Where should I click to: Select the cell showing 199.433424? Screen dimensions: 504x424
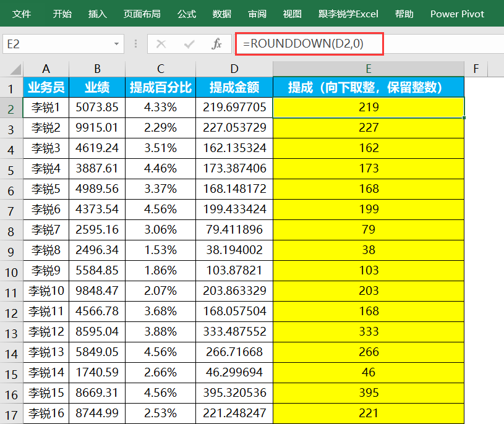tap(234, 210)
